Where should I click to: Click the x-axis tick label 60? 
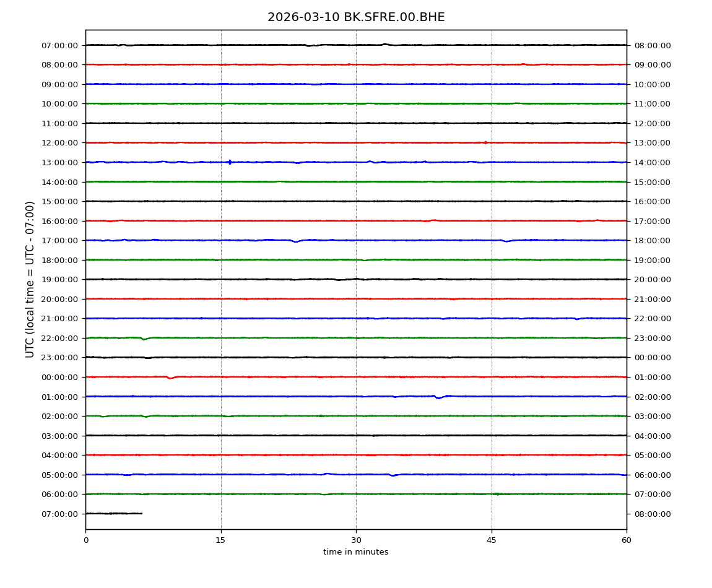pyautogui.click(x=627, y=540)
